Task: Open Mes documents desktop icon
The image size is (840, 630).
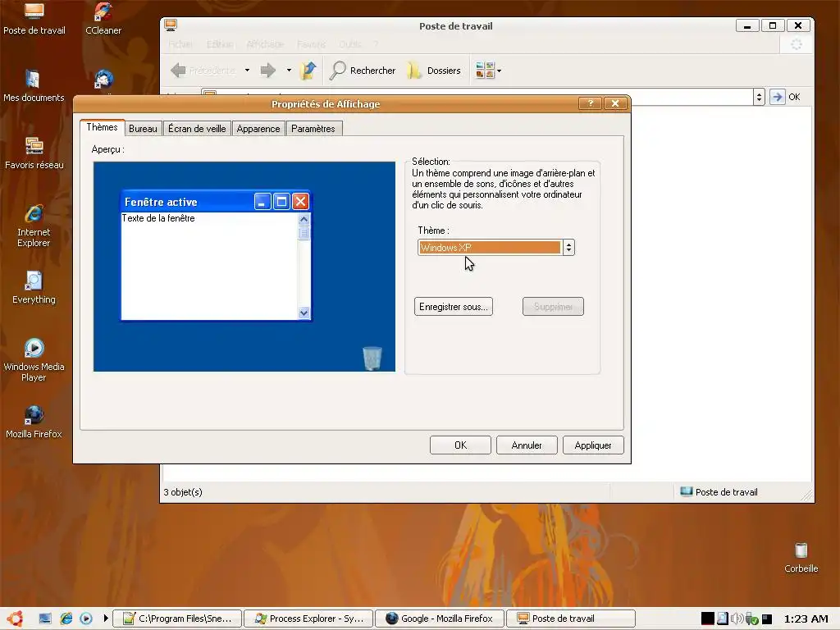Action: [x=34, y=86]
